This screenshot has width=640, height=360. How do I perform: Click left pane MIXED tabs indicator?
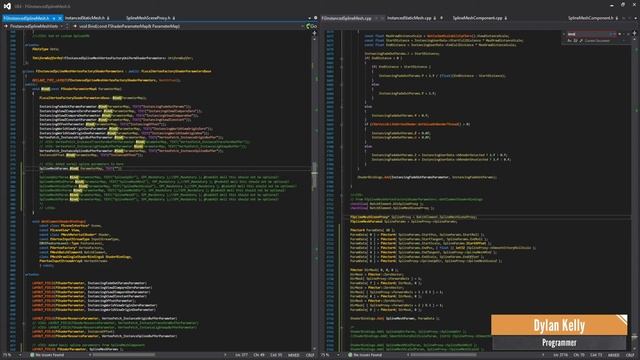[x=293, y=355]
